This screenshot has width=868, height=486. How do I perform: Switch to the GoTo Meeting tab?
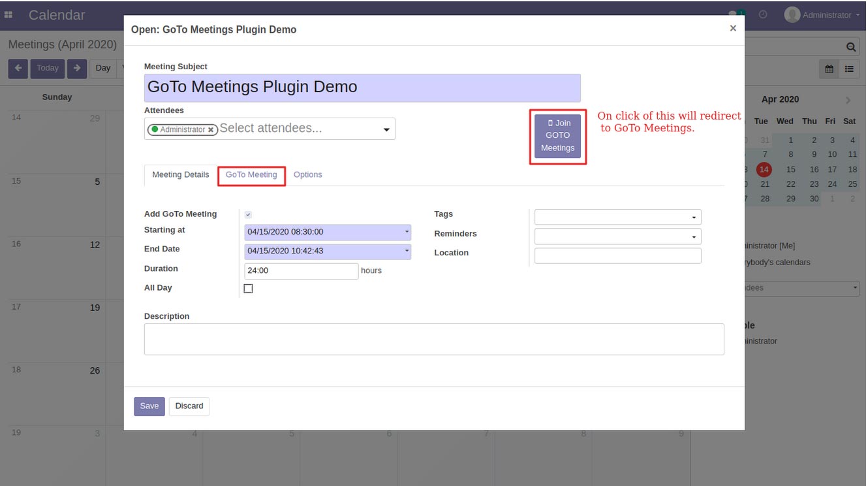251,175
